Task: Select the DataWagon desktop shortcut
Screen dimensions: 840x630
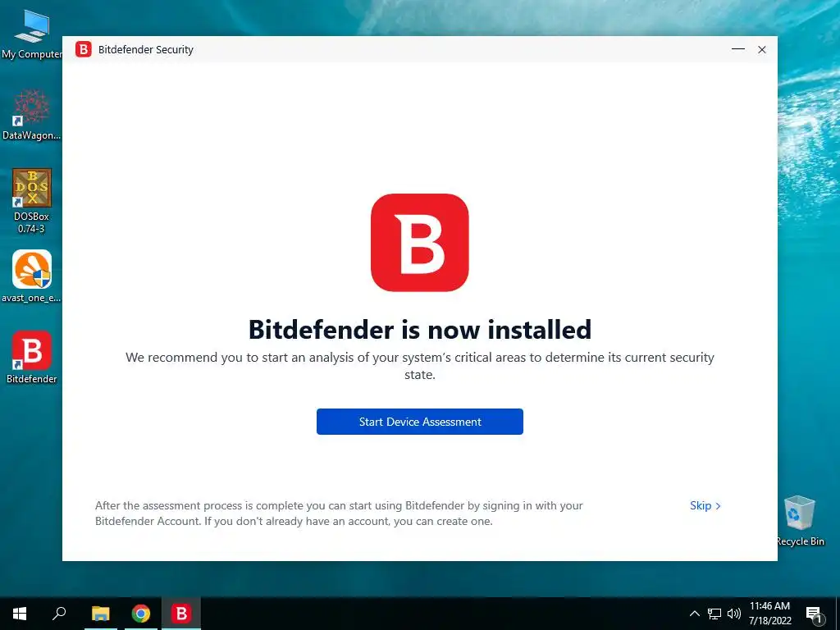Action: point(31,115)
